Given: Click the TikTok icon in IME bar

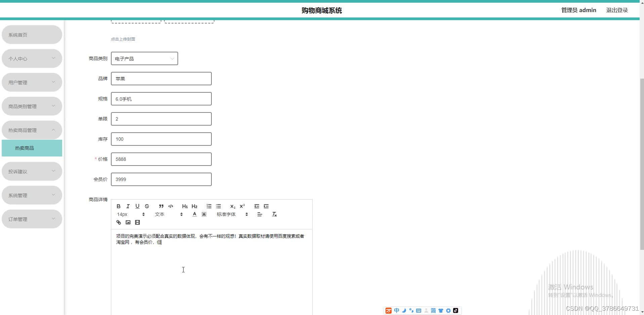Looking at the screenshot, I should point(455,311).
